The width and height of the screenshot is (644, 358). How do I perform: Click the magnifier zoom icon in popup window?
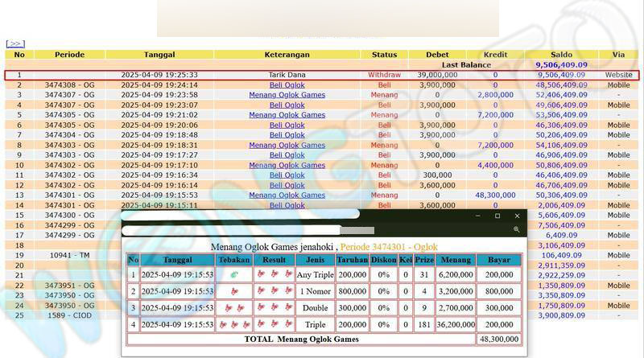(516, 230)
